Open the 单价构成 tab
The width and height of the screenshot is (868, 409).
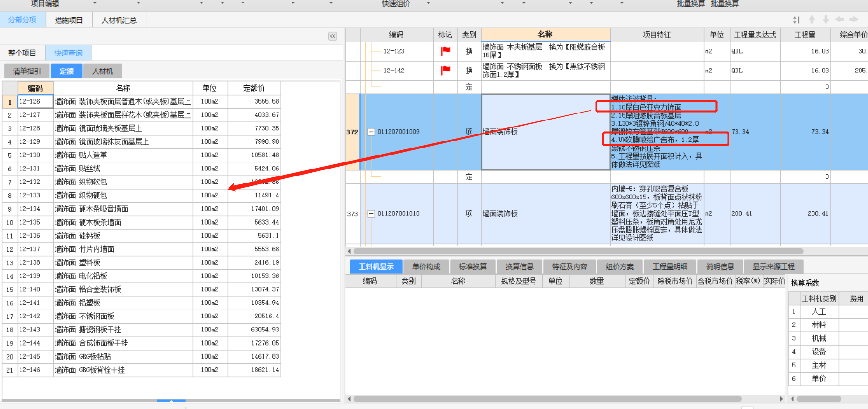pyautogui.click(x=426, y=267)
